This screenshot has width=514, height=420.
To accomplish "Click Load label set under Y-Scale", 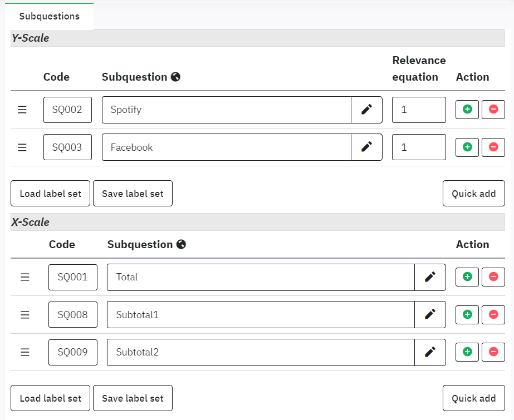I will point(51,194).
